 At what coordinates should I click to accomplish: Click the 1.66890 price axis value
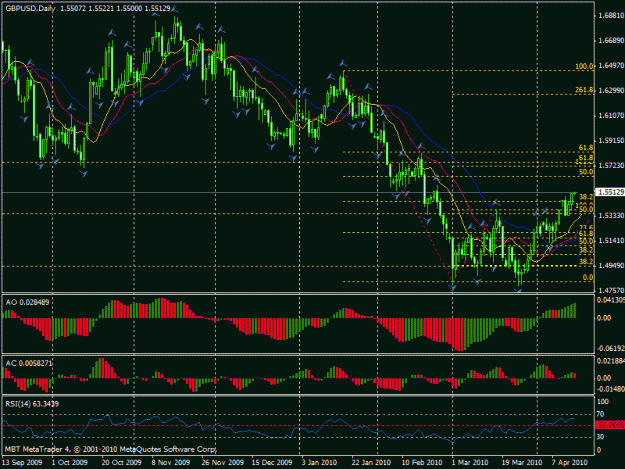pos(611,41)
